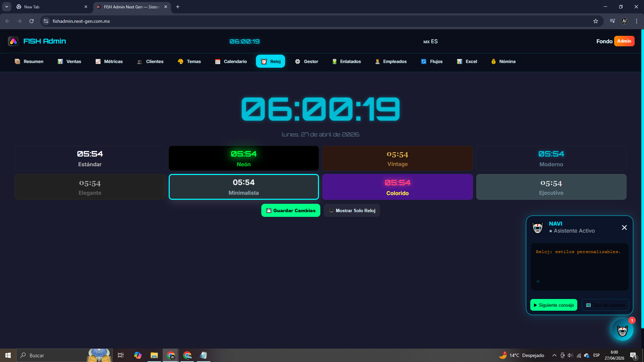Click the FISH Admin logo icon
Viewport: 644px width, 362px height.
click(13, 41)
